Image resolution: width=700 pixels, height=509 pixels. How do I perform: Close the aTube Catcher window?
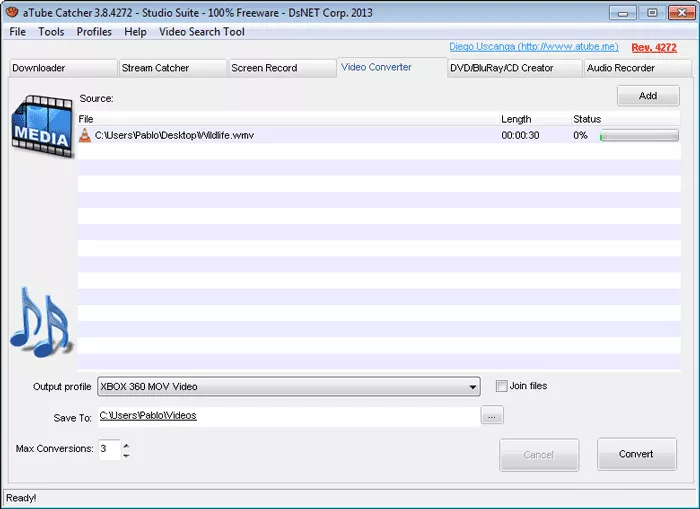682,13
